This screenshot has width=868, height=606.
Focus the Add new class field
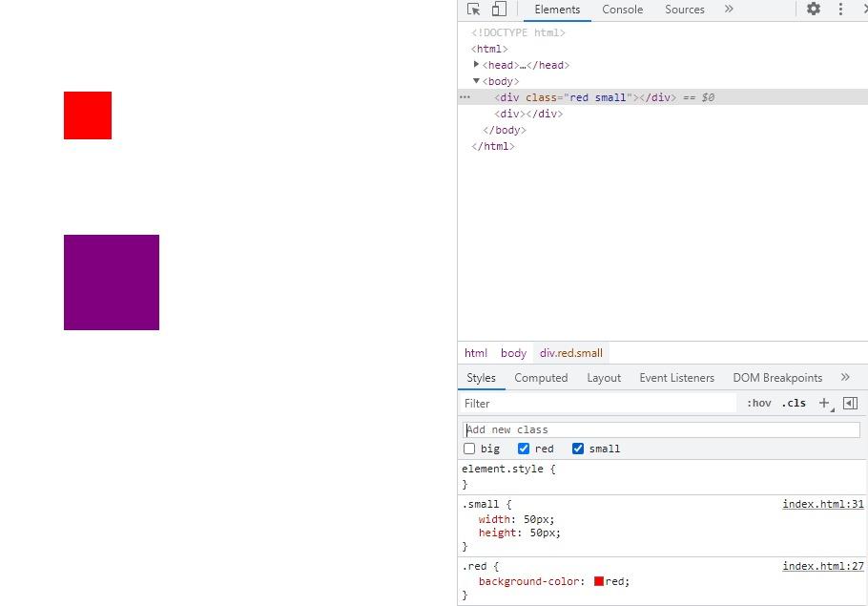click(x=661, y=429)
